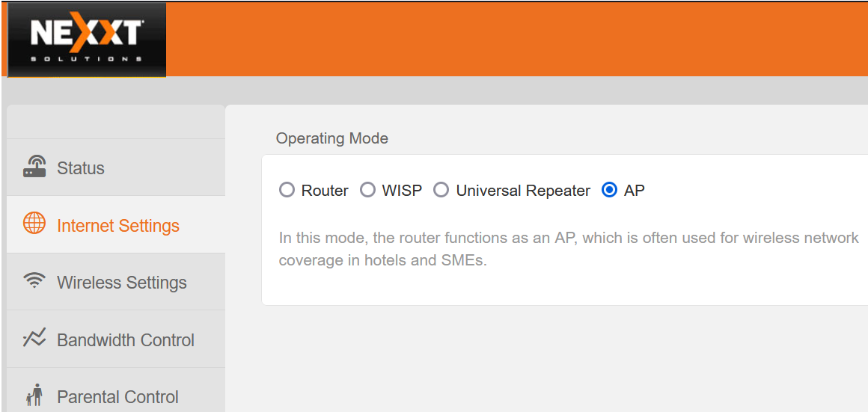Click the Parental Control family icon
The height and width of the screenshot is (412, 868).
(34, 396)
